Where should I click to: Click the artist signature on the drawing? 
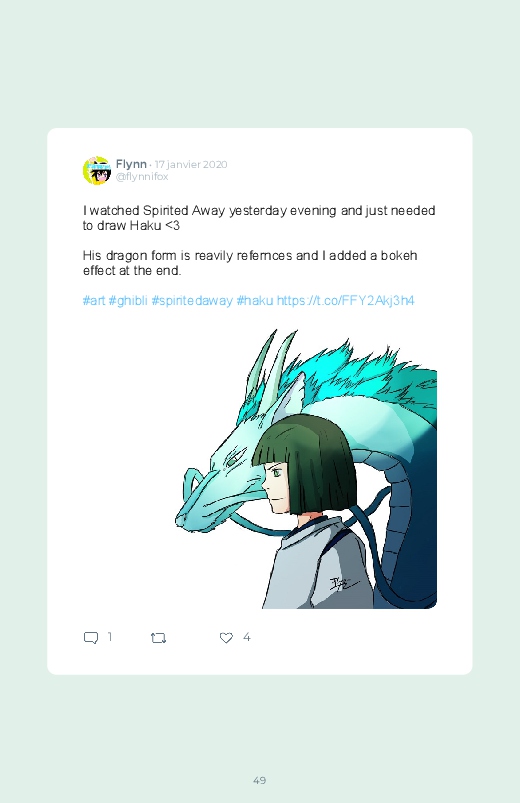pyautogui.click(x=342, y=583)
